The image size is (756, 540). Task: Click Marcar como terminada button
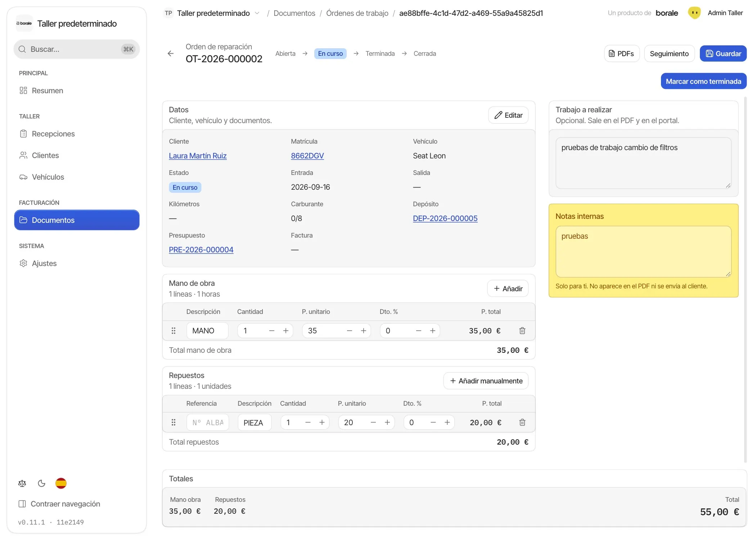tap(703, 81)
